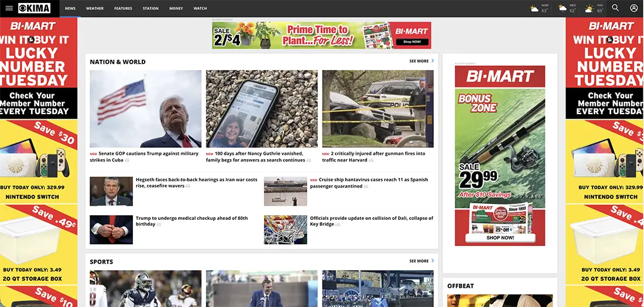Read 2 critically injured near Harvard story
Screen dimensions: 644x307
click(374, 157)
